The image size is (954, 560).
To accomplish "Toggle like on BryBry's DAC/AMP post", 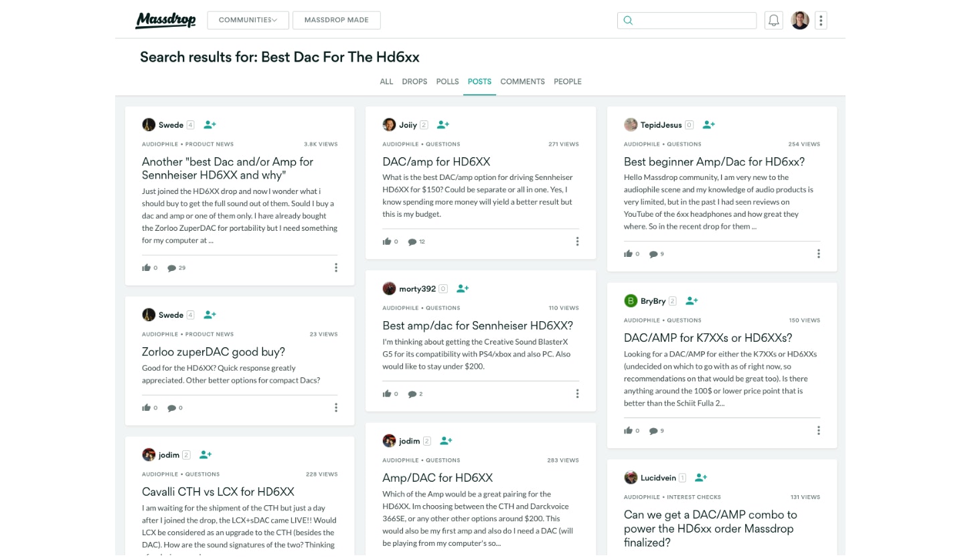I will tap(628, 431).
